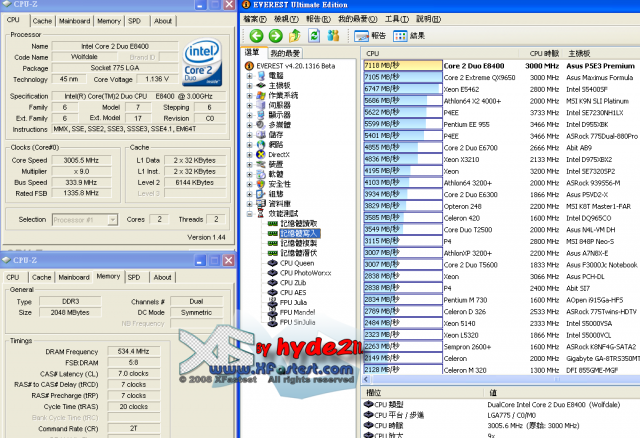
Task: Open the 報告(R) report menu
Action: pyautogui.click(x=318, y=19)
